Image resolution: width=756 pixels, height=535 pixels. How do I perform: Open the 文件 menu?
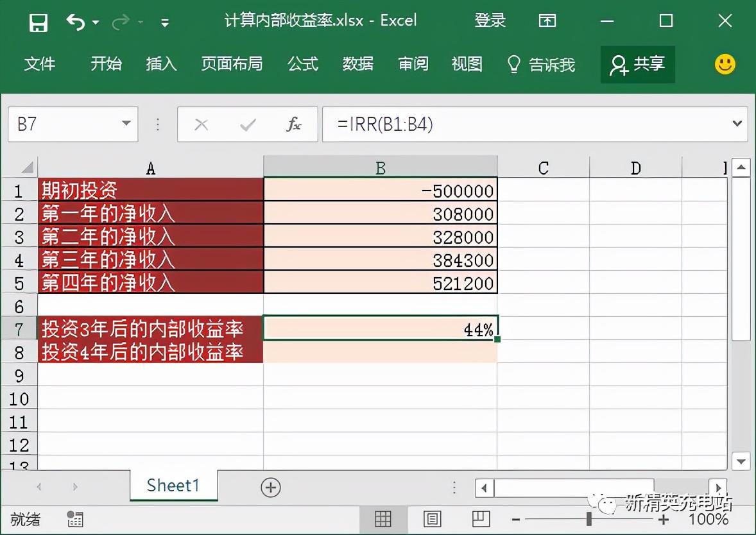click(40, 64)
